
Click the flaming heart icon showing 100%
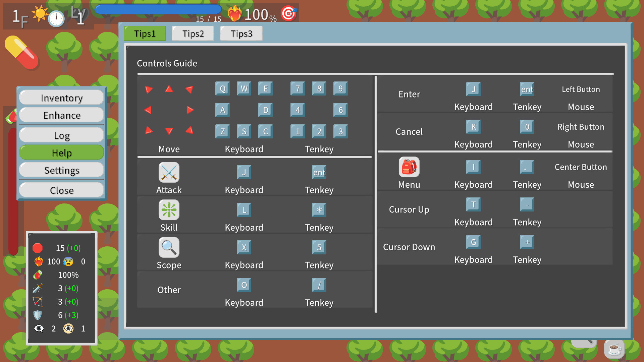[x=235, y=13]
